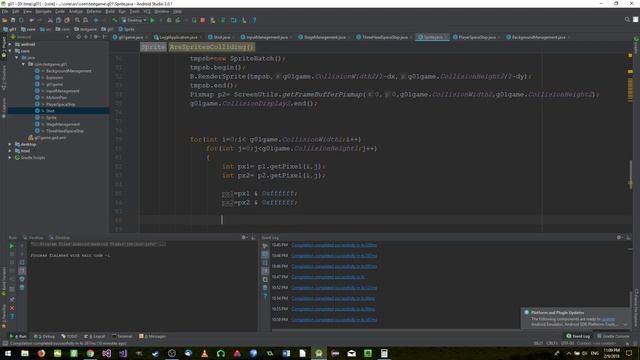Click the 10:58 PM compilation completed link
The image size is (640, 360).
click(334, 320)
